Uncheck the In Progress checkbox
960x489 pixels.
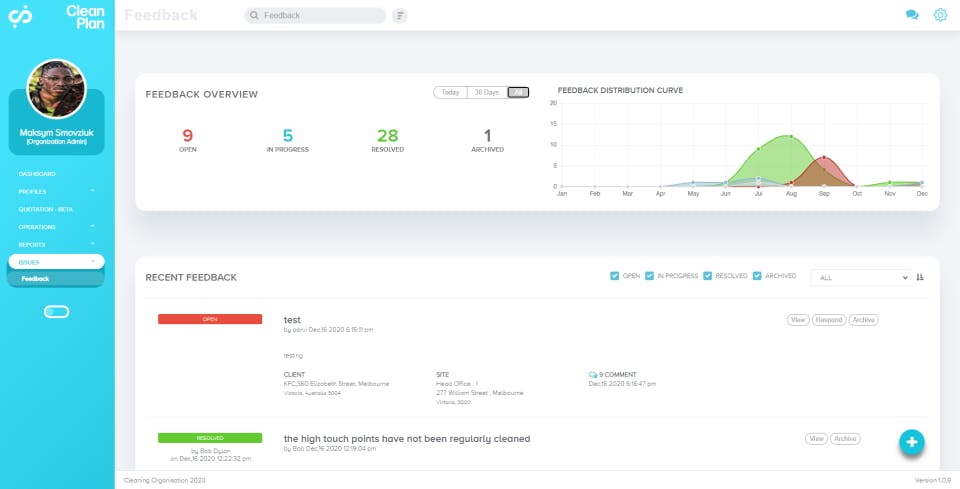pos(649,276)
